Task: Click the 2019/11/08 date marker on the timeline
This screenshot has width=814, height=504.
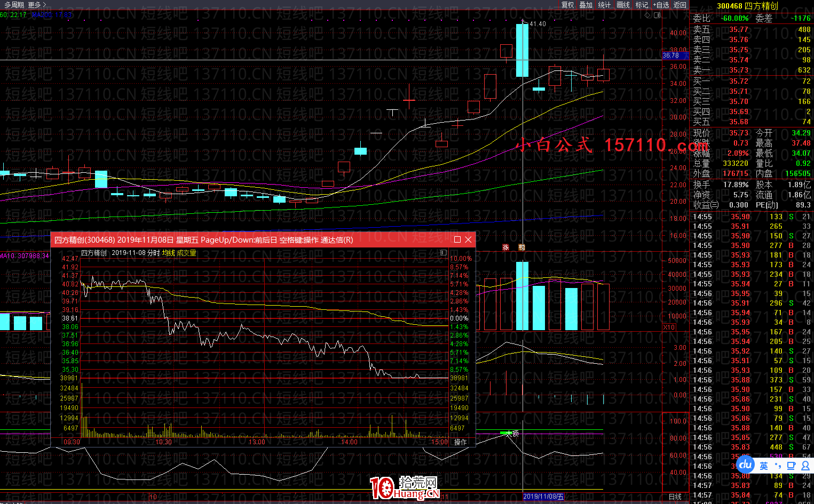Action: pyautogui.click(x=543, y=497)
